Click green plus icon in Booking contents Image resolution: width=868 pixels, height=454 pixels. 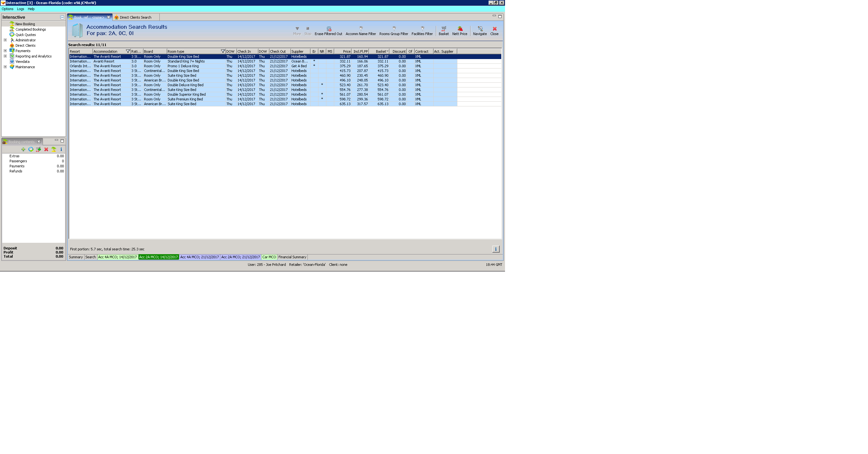tap(23, 149)
